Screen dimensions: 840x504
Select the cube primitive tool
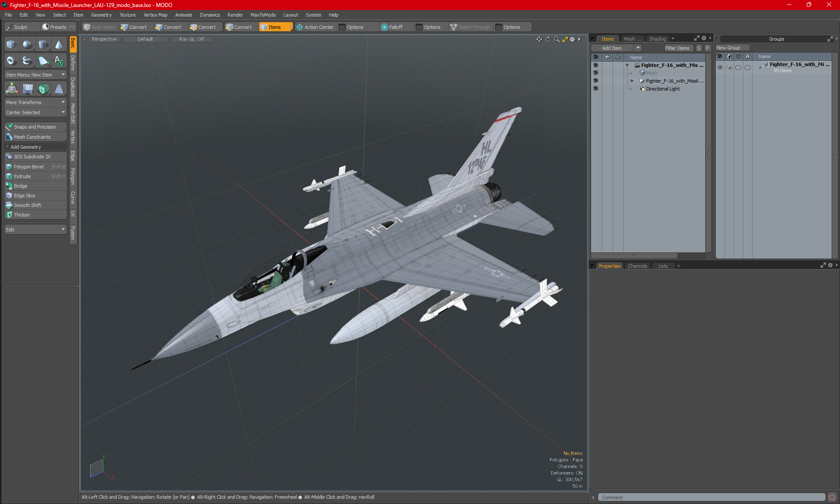pos(11,44)
